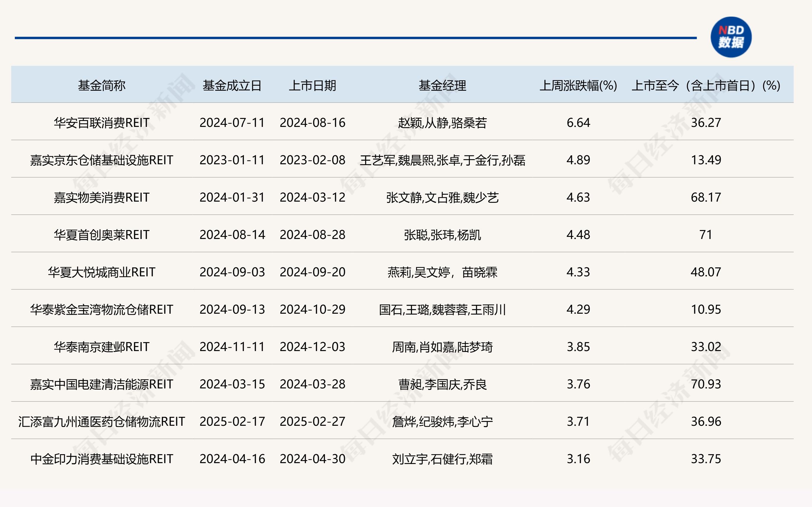Click weekly change value 4.63
812x507 pixels.
[x=578, y=197]
